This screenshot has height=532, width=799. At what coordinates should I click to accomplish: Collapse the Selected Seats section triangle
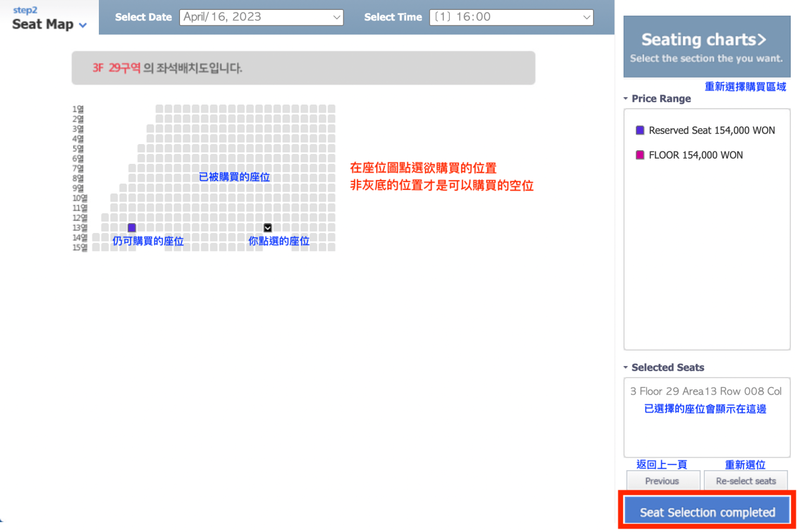pyautogui.click(x=626, y=368)
